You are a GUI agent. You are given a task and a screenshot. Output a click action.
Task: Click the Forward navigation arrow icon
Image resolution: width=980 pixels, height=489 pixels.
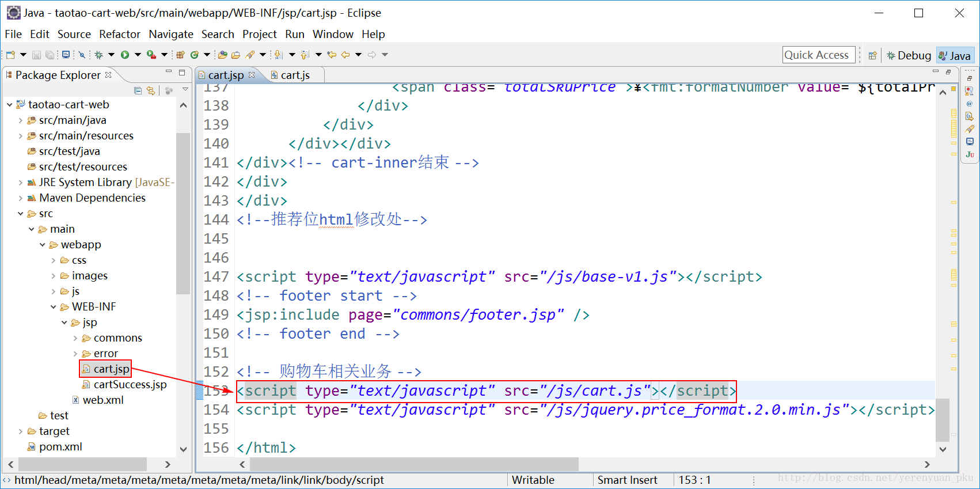point(372,55)
